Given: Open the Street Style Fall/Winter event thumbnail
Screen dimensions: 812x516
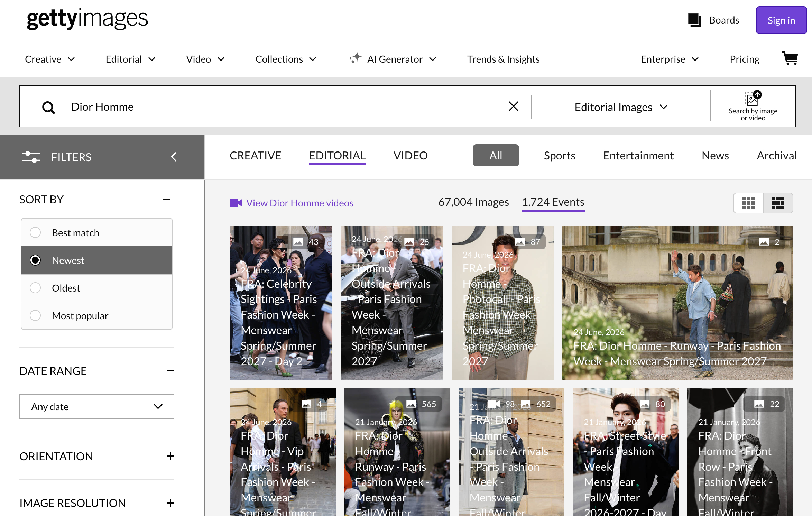Looking at the screenshot, I should pyautogui.click(x=626, y=452).
